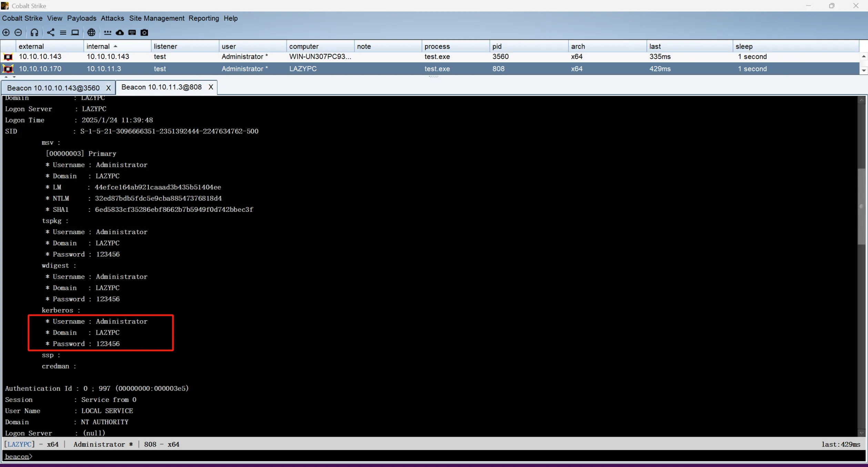
Task: Click the last:429ms status bar entry
Action: (x=841, y=444)
